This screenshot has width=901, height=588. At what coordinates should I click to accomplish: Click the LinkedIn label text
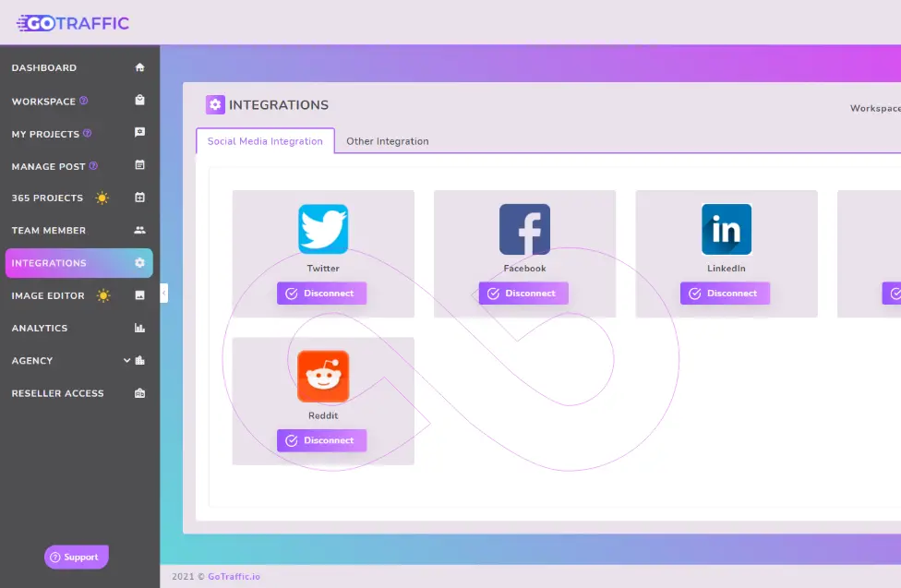point(727,269)
